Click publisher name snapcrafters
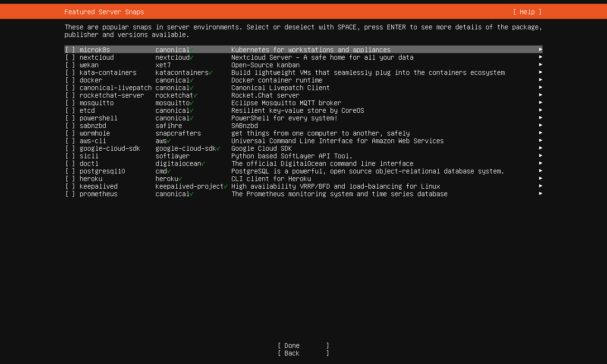This screenshot has height=364, width=607. (x=178, y=133)
